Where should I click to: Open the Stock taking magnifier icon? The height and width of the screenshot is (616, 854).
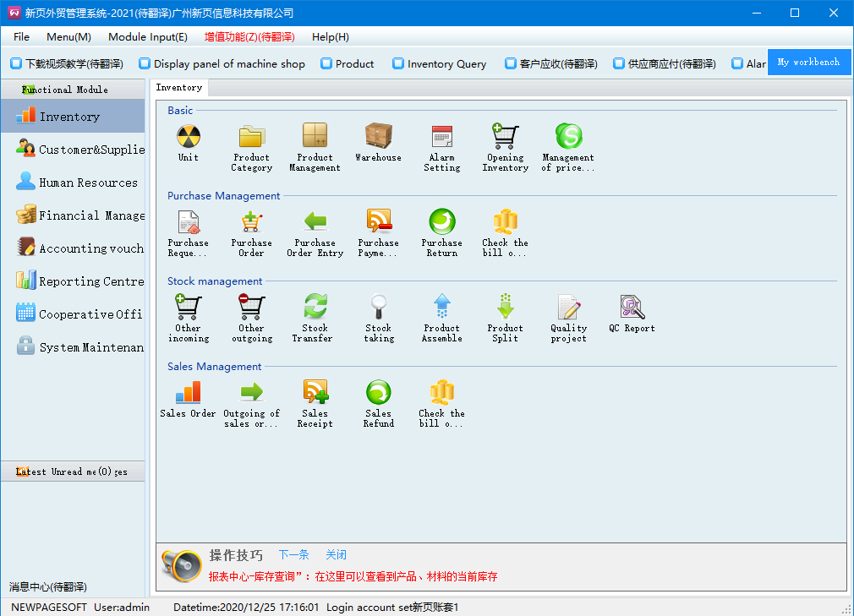[x=378, y=308]
